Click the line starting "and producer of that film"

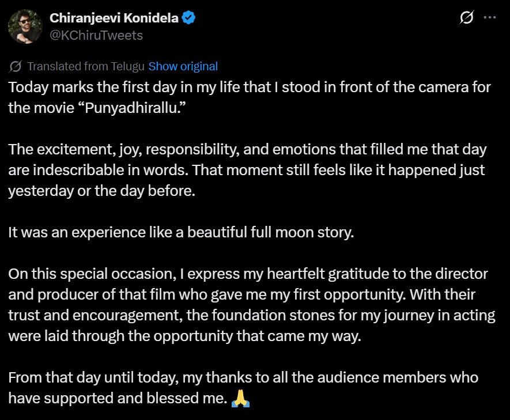pos(242,295)
